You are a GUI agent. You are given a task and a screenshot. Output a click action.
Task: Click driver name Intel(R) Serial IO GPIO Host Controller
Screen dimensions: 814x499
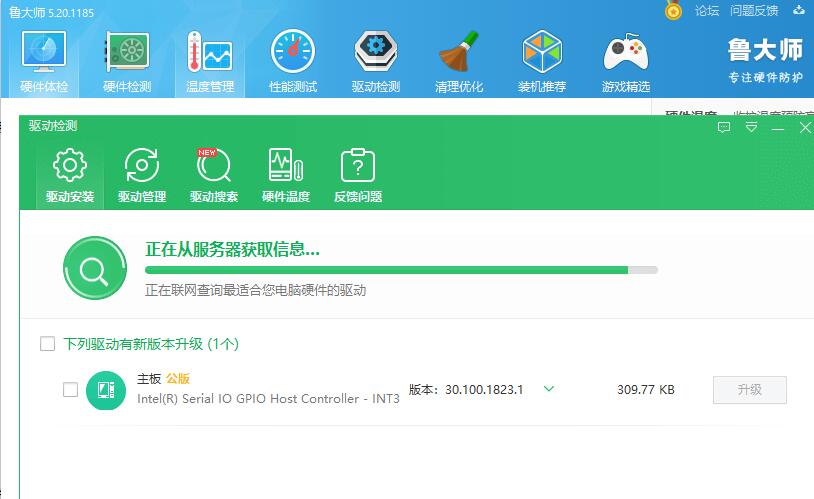268,399
